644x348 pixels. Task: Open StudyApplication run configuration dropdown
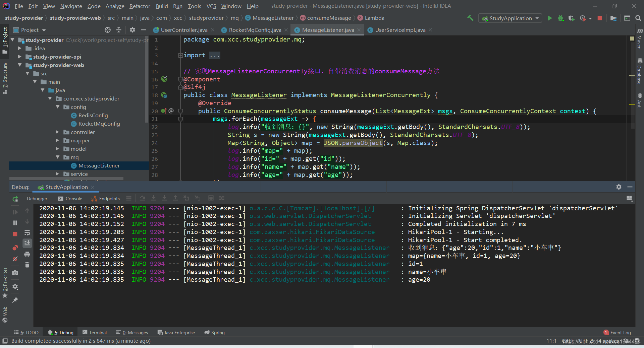pos(511,18)
